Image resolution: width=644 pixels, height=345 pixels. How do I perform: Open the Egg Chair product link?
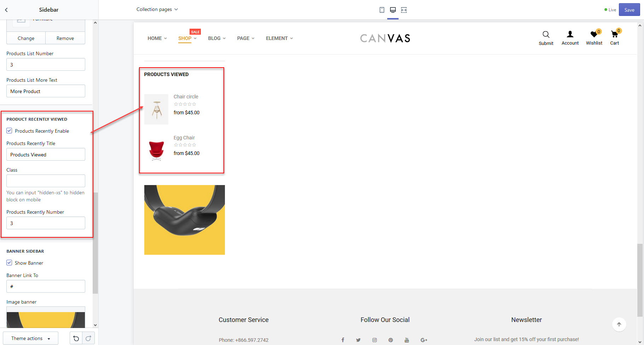coord(184,138)
